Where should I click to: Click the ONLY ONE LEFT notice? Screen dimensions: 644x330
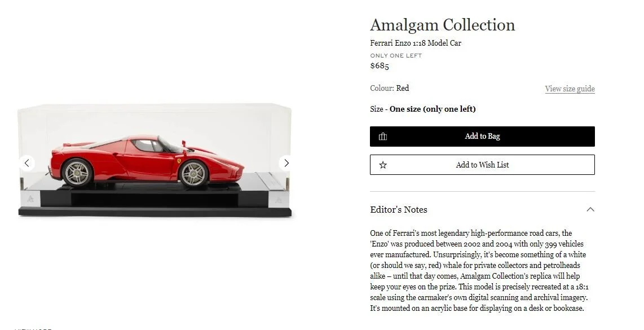click(x=396, y=55)
